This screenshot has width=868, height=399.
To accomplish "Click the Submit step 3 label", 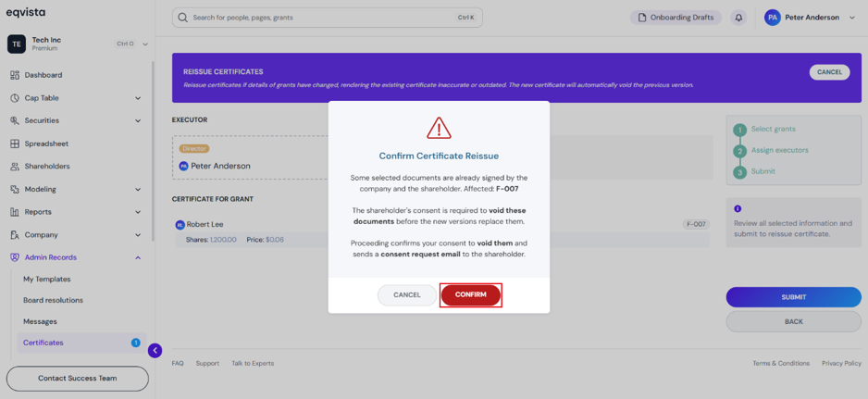I will [763, 172].
